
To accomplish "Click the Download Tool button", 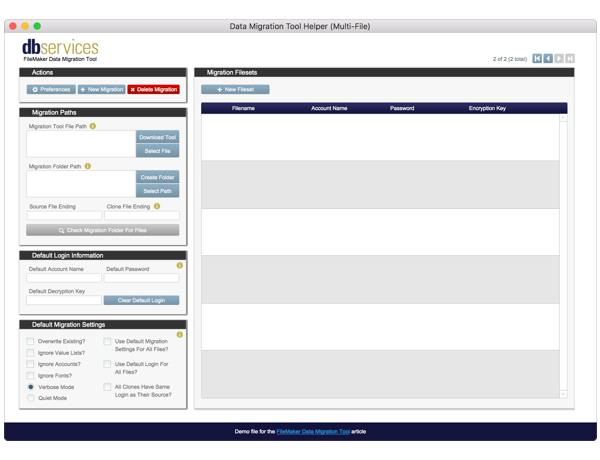I will (157, 137).
